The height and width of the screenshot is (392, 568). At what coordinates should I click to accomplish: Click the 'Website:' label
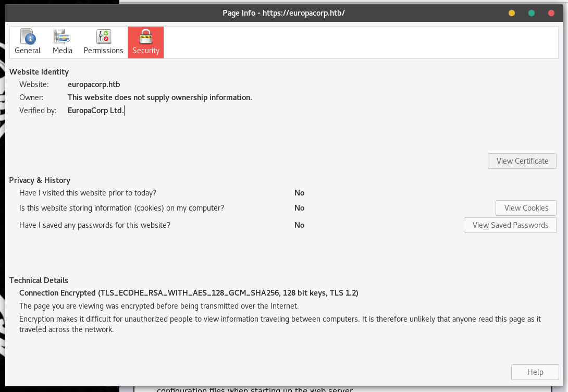34,84
